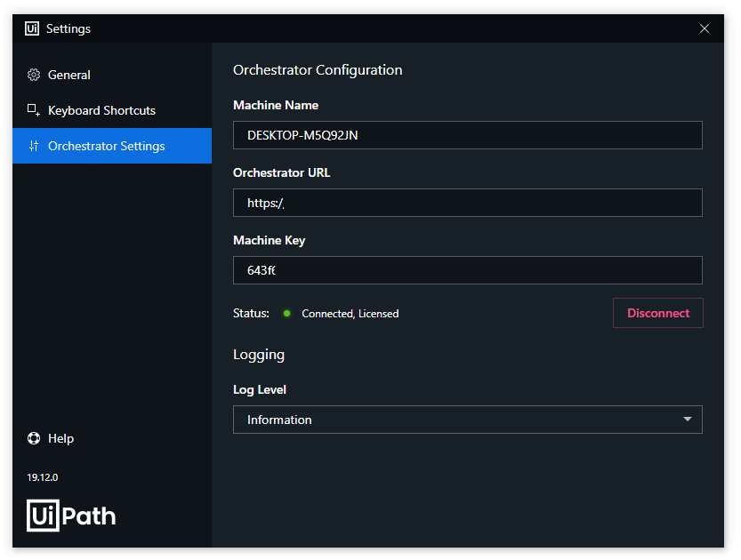This screenshot has height=560, width=741.
Task: Disconnect from Orchestrator
Action: pyautogui.click(x=658, y=313)
